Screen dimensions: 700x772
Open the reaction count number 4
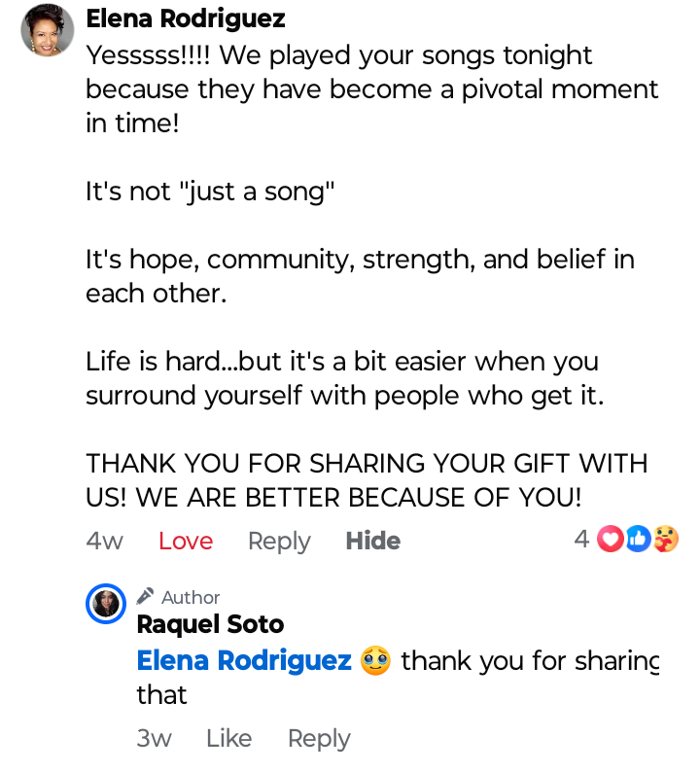click(581, 539)
